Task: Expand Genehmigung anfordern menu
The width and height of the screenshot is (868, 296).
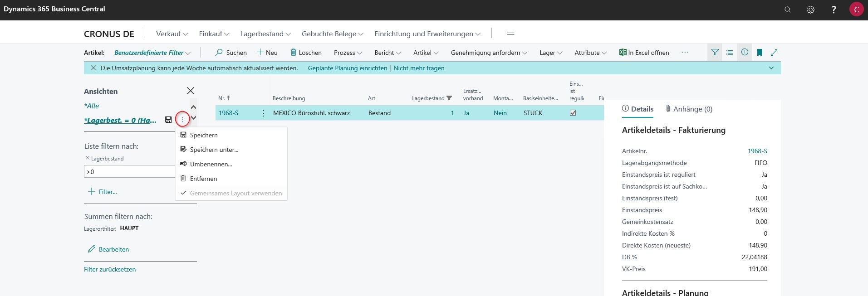Action: (489, 53)
